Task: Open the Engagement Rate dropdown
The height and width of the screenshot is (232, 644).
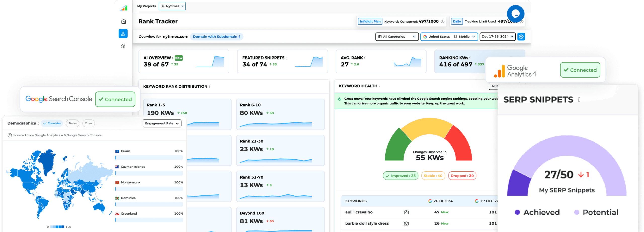Action: pos(162,123)
